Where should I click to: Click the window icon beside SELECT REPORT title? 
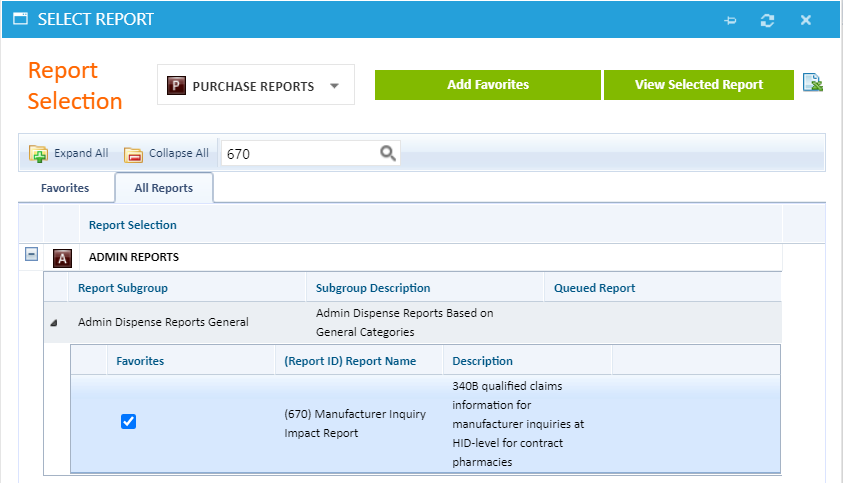(20, 19)
